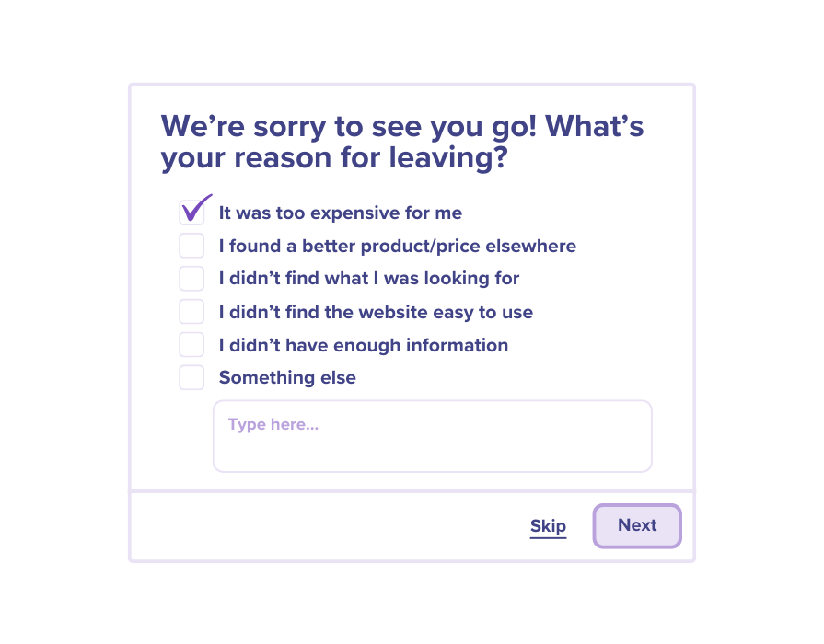This screenshot has width=824, height=644.
Task: Click the survey question heading
Action: (x=401, y=141)
